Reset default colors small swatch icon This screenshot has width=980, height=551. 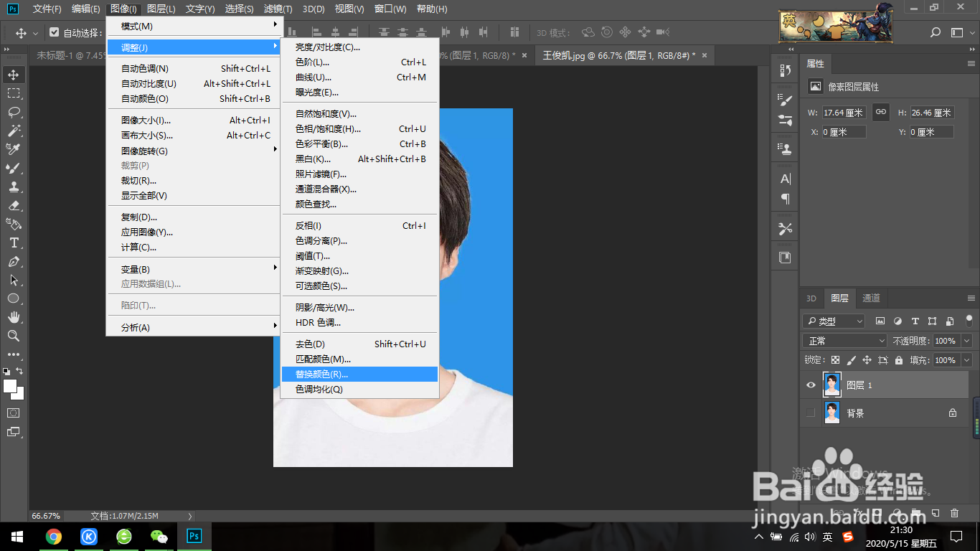click(6, 372)
